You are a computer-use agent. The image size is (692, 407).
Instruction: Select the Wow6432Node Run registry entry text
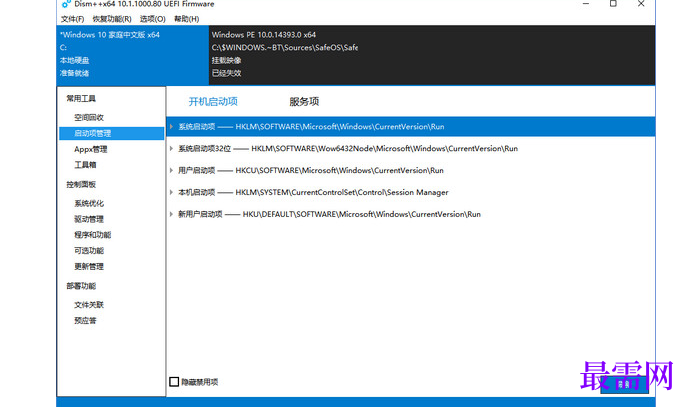tap(384, 149)
